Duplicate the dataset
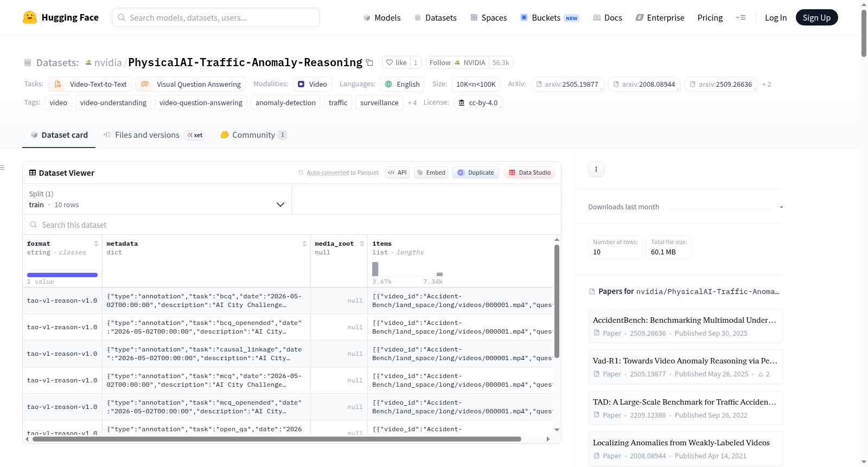This screenshot has width=868, height=467. pyautogui.click(x=476, y=172)
